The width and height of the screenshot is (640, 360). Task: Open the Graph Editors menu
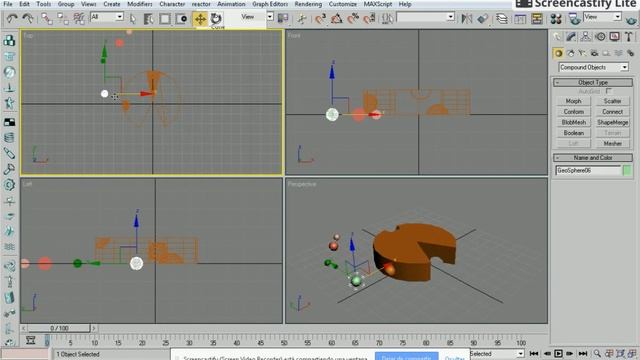pyautogui.click(x=270, y=4)
